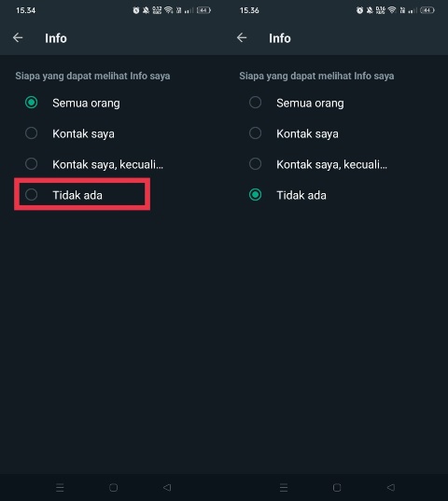The image size is (448, 501).
Task: Tap the battery indicator on the left status bar
Action: click(203, 10)
